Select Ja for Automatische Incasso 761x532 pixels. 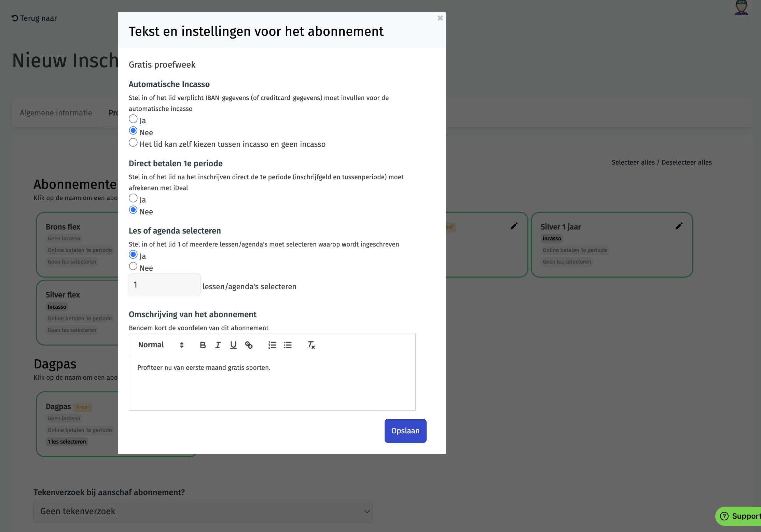133,119
